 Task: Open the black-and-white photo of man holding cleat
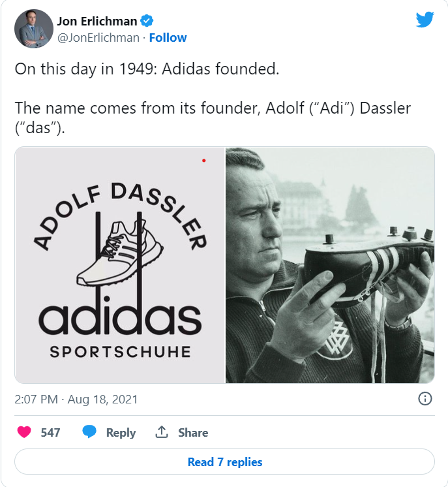(x=330, y=265)
